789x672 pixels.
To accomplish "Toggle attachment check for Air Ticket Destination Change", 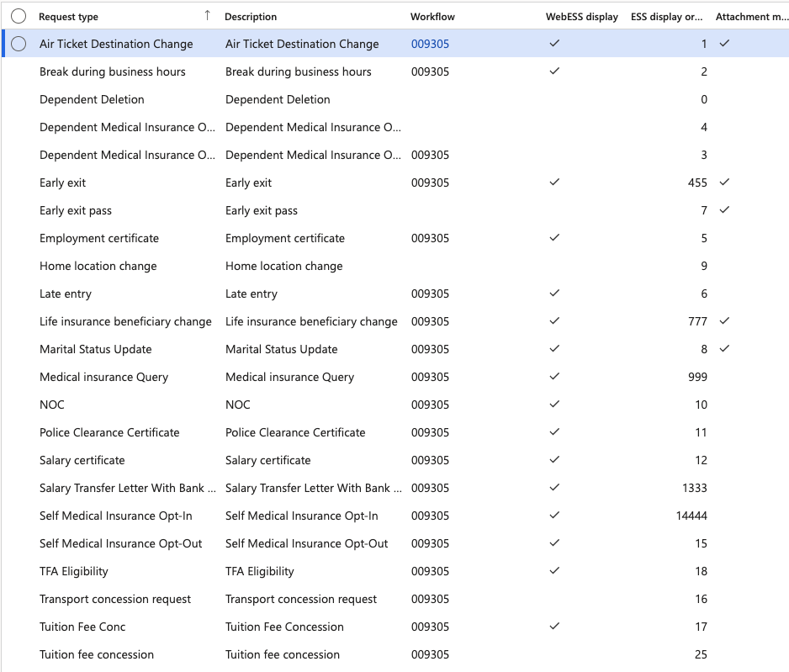I will coord(724,43).
